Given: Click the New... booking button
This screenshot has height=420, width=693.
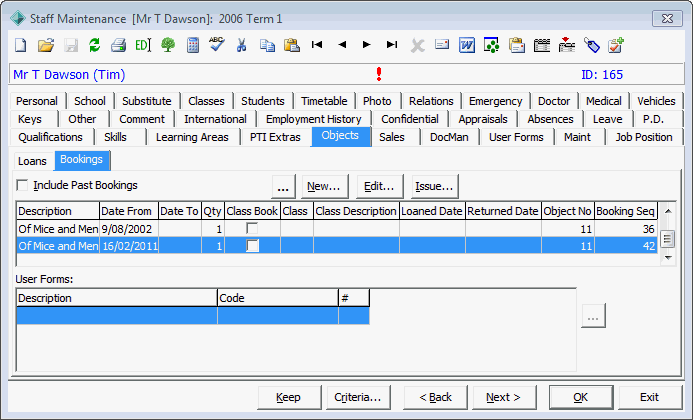Looking at the screenshot, I should tap(324, 187).
